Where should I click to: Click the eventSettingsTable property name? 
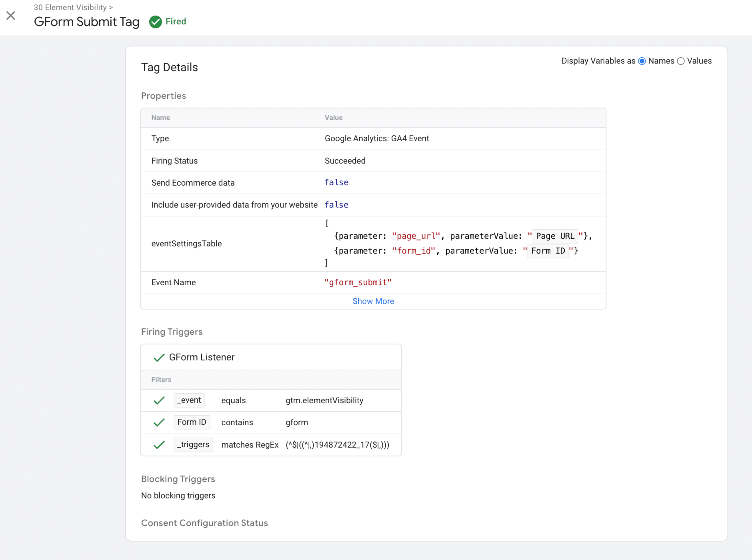[x=186, y=244]
